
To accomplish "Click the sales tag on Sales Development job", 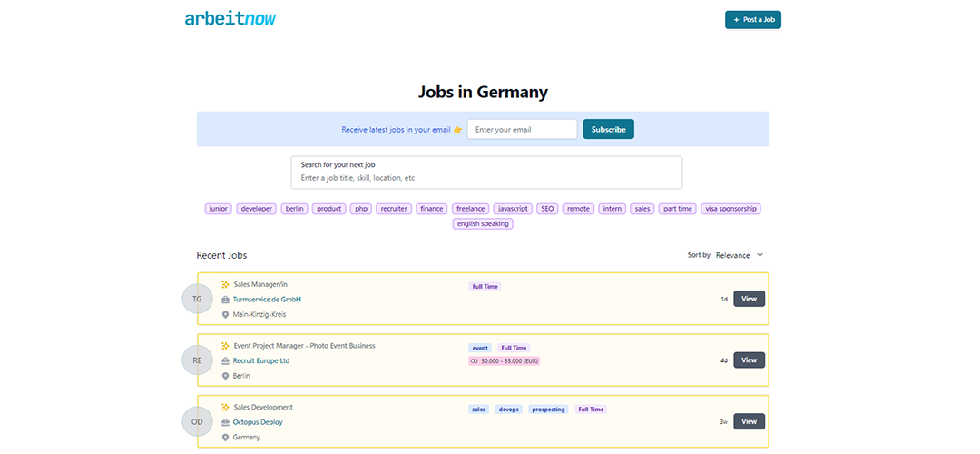I will coord(479,409).
